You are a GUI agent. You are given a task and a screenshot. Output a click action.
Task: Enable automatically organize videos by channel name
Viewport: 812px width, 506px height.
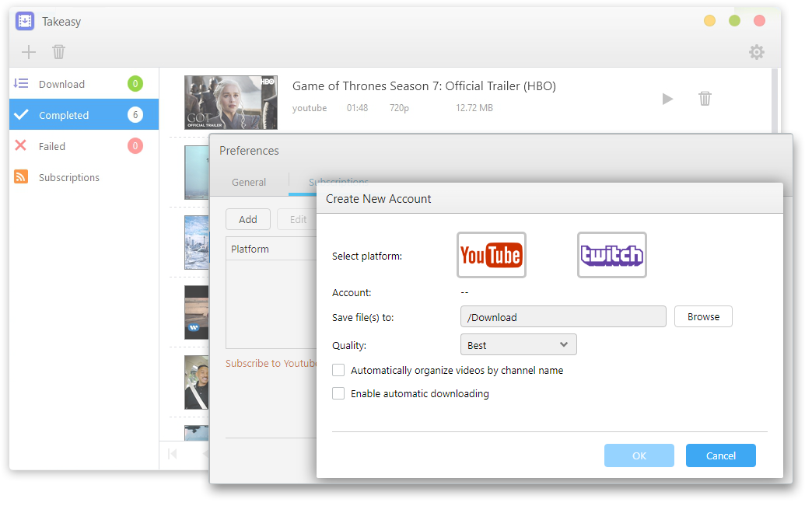tap(338, 370)
